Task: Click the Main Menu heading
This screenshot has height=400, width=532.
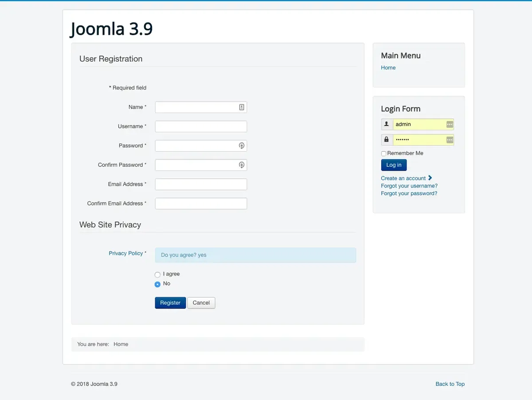Action: [401, 55]
